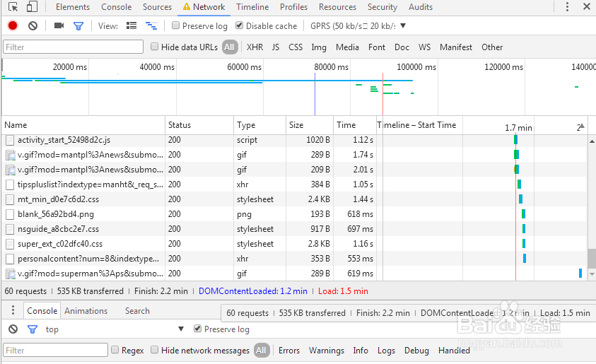596x364 pixels.
Task: Enable the network Preserve log checkbox
Action: pos(175,25)
